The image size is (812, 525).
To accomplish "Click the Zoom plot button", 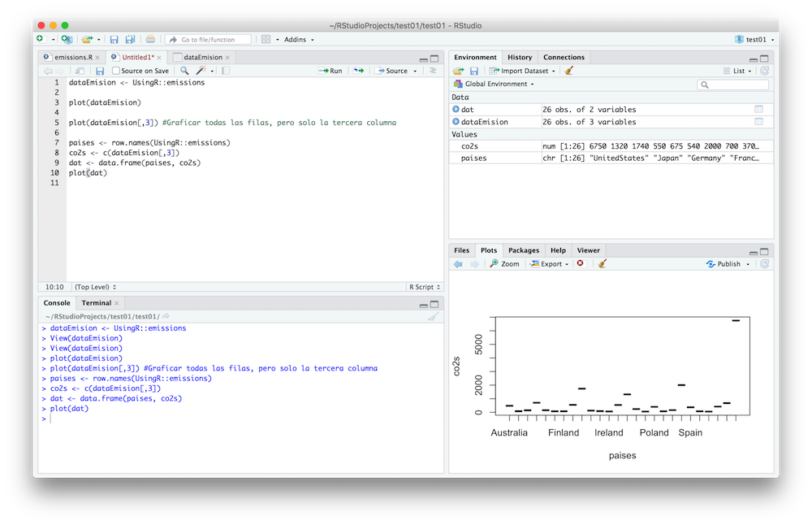I will click(504, 264).
